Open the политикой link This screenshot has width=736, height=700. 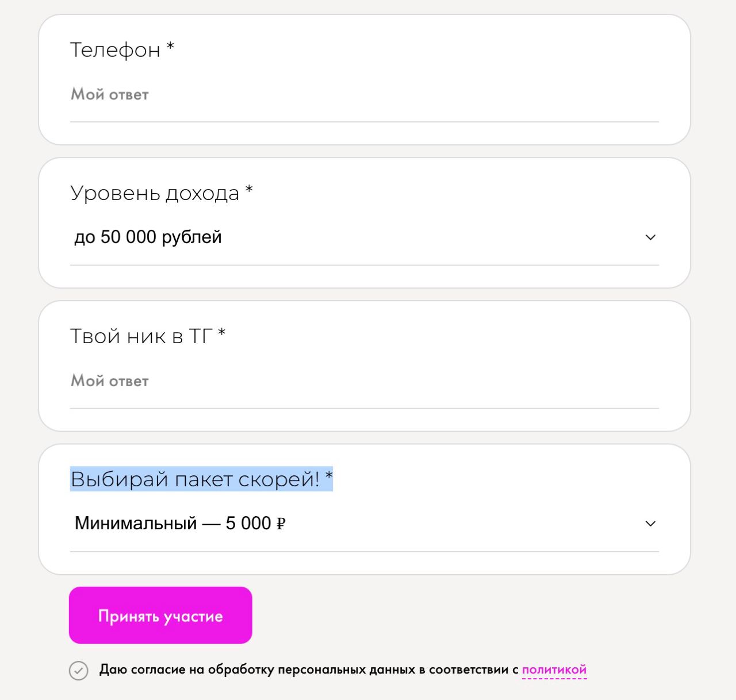click(x=554, y=670)
